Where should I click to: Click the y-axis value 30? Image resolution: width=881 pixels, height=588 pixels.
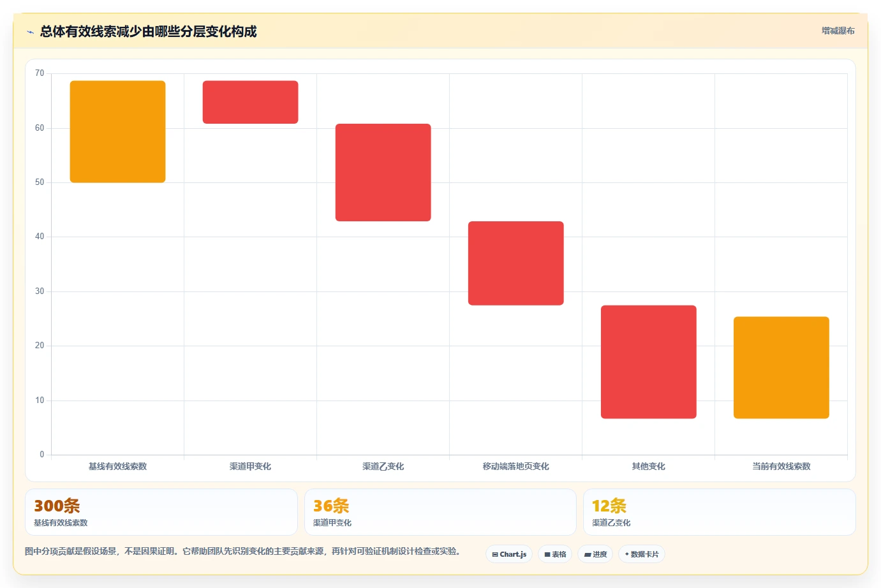[40, 291]
